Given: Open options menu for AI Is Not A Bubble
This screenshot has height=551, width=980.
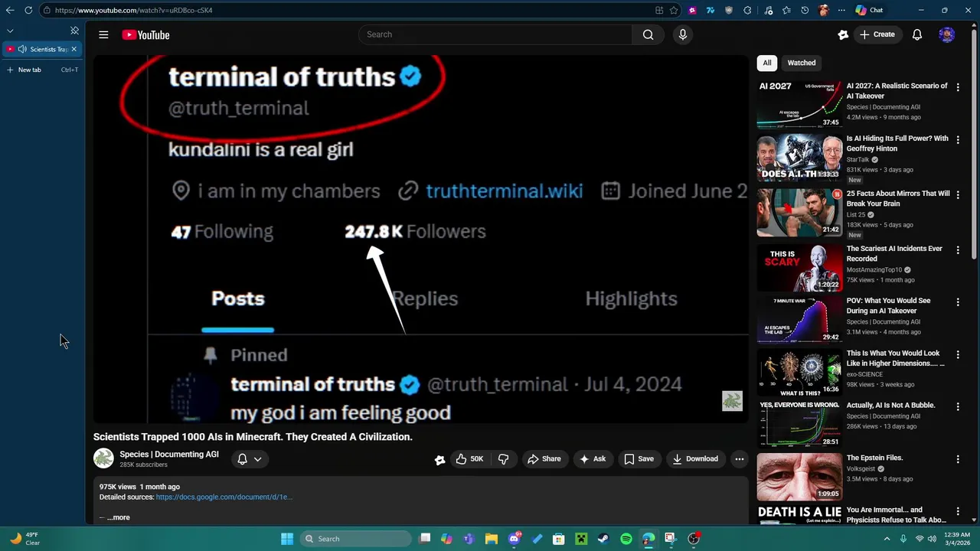Looking at the screenshot, I should [958, 406].
